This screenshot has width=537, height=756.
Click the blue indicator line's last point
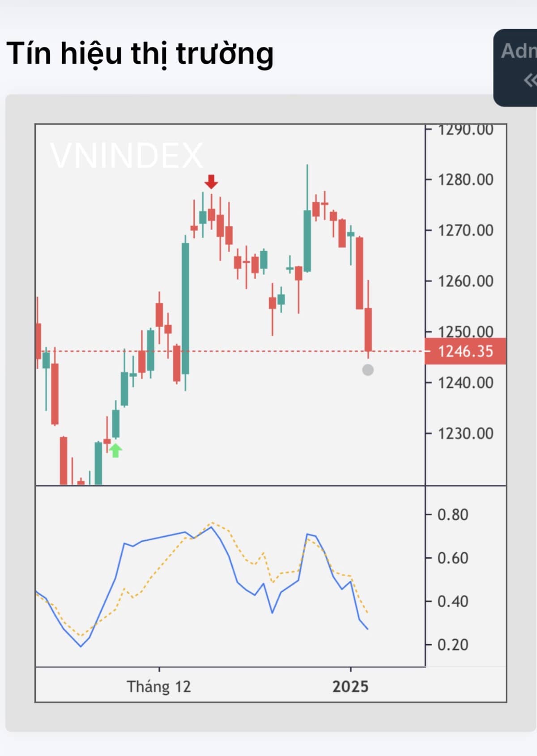point(367,629)
